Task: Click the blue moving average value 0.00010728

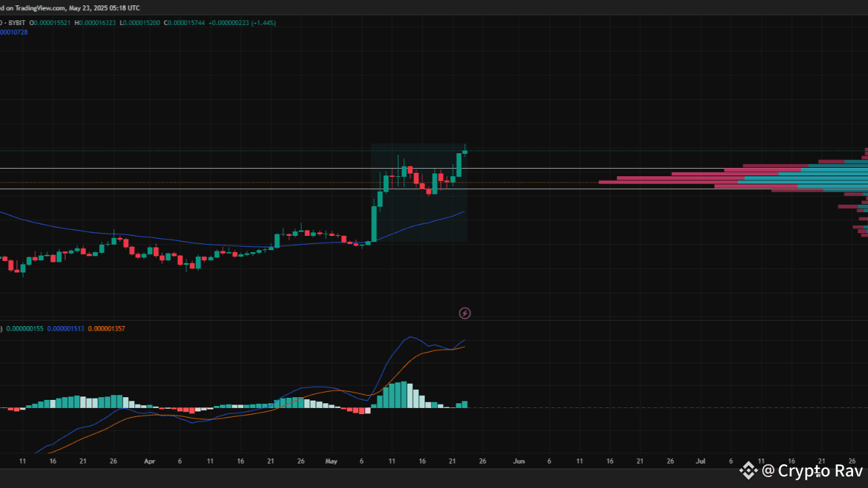Action: (x=13, y=31)
